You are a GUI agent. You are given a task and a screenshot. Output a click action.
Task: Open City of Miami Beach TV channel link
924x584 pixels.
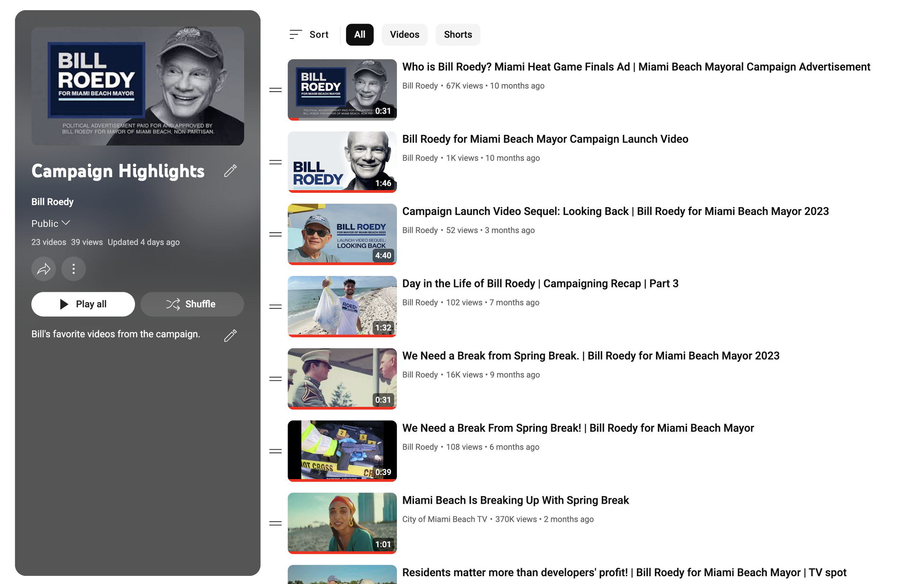(x=444, y=519)
